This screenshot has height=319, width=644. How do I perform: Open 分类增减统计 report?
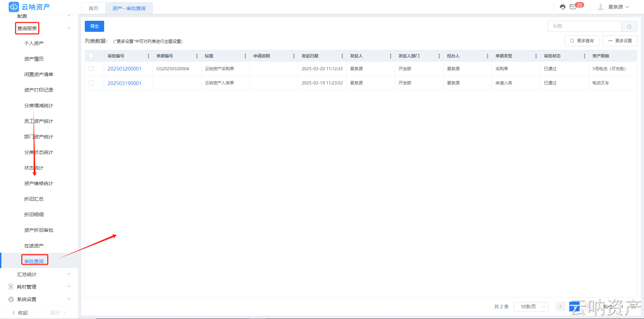coord(39,106)
